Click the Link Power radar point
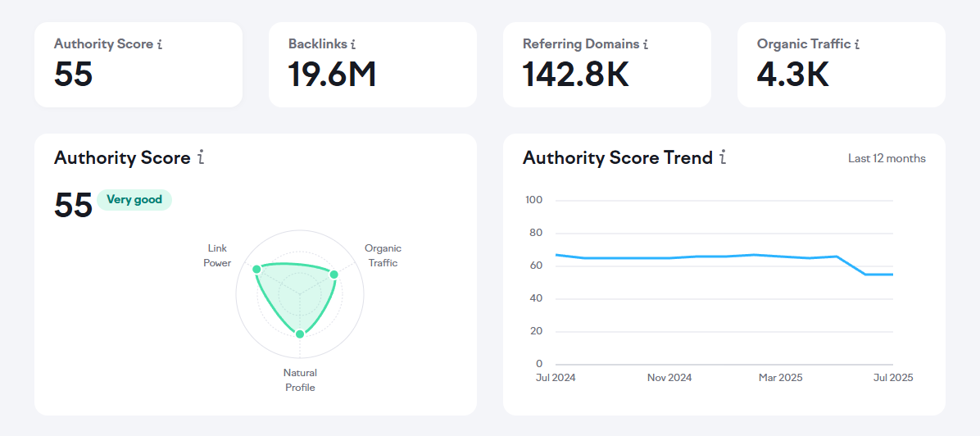980x436 pixels. click(x=256, y=269)
